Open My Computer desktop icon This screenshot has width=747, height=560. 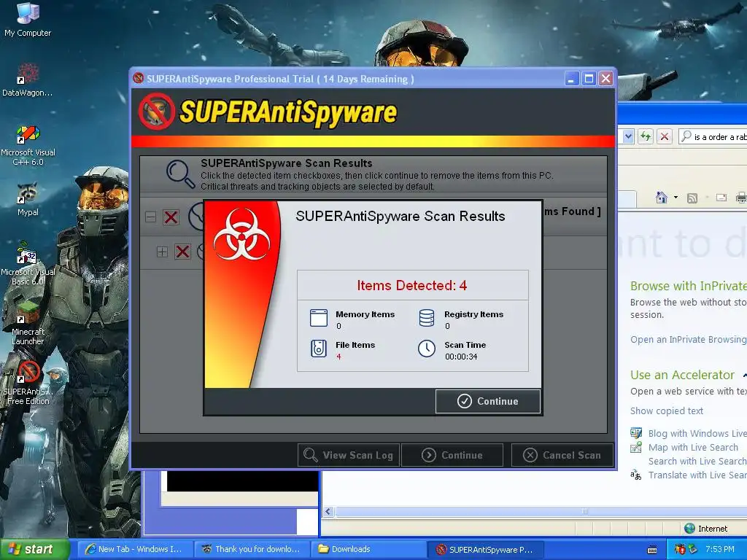tap(28, 20)
